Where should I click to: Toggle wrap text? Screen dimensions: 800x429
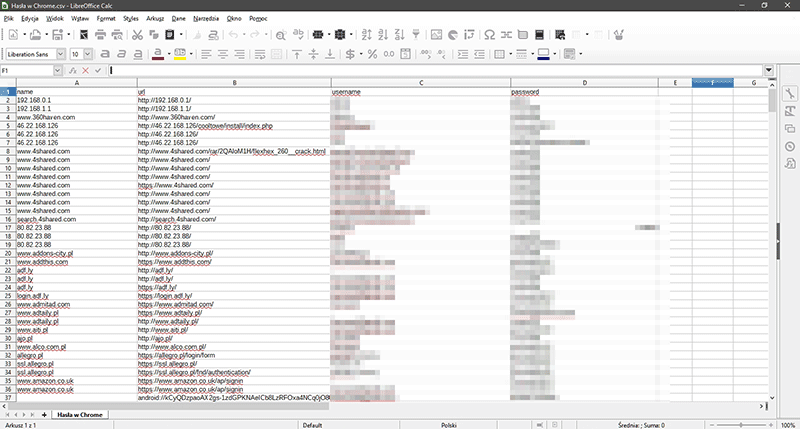(260, 54)
